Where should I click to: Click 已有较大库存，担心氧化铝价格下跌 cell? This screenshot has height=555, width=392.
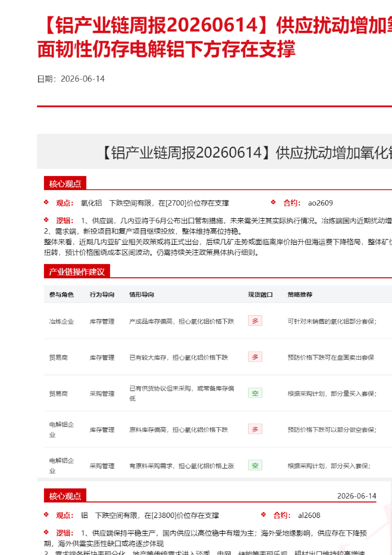pyautogui.click(x=179, y=357)
